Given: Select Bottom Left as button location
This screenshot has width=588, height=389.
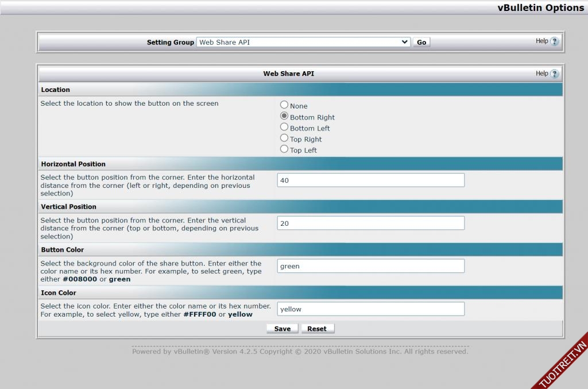Looking at the screenshot, I should point(284,127).
